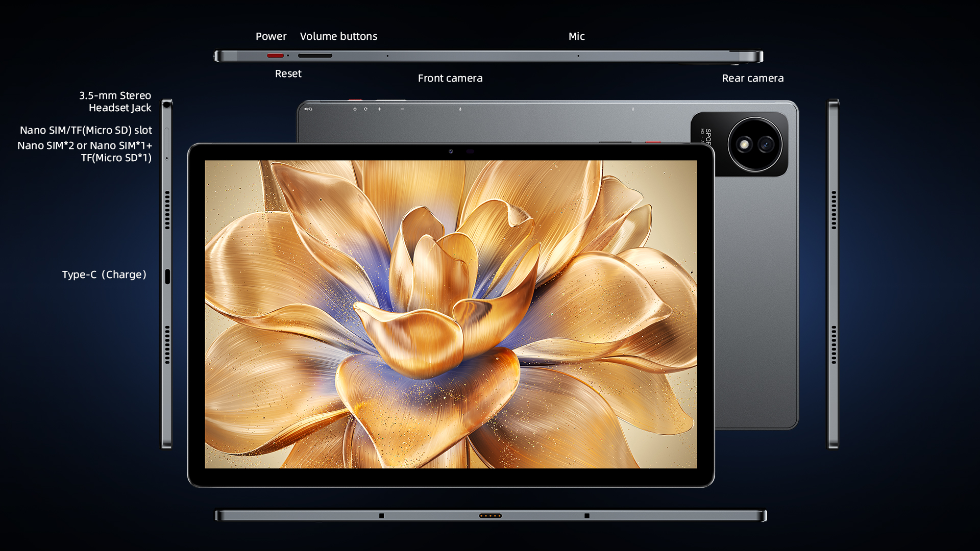Image resolution: width=980 pixels, height=551 pixels.
Task: Click the "Volume buttons" label
Action: 338,36
